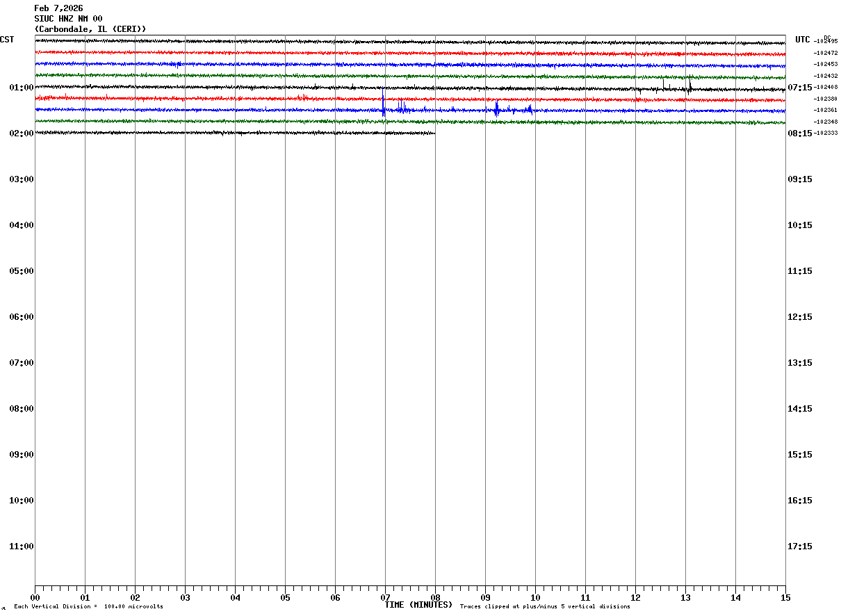This screenshot has height=616, width=841.
Task: Select the "12:15" UTC time label
Action: (800, 317)
